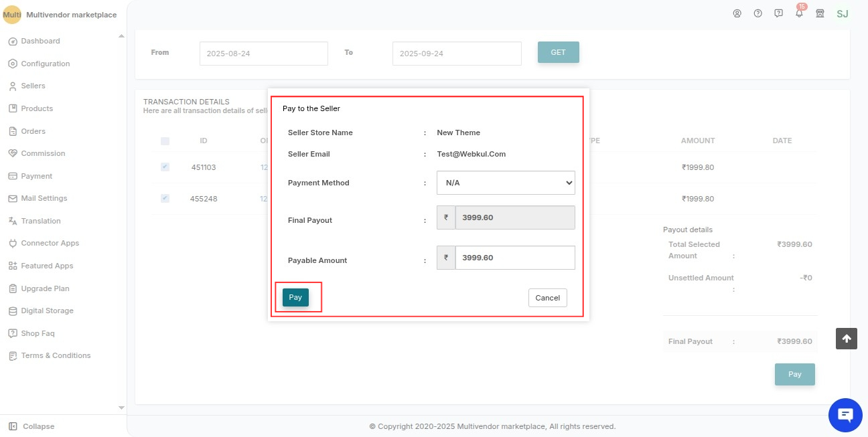Open the Mail Settings menu item
Screen dimensions: 868x437
coord(44,198)
